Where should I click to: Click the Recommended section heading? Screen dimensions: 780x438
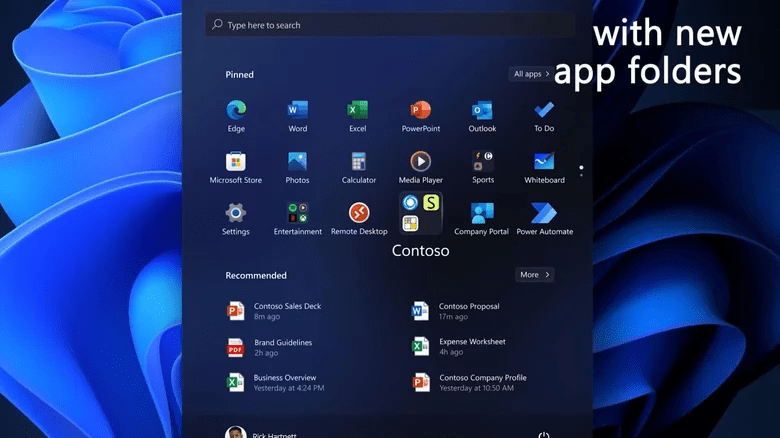(x=256, y=275)
